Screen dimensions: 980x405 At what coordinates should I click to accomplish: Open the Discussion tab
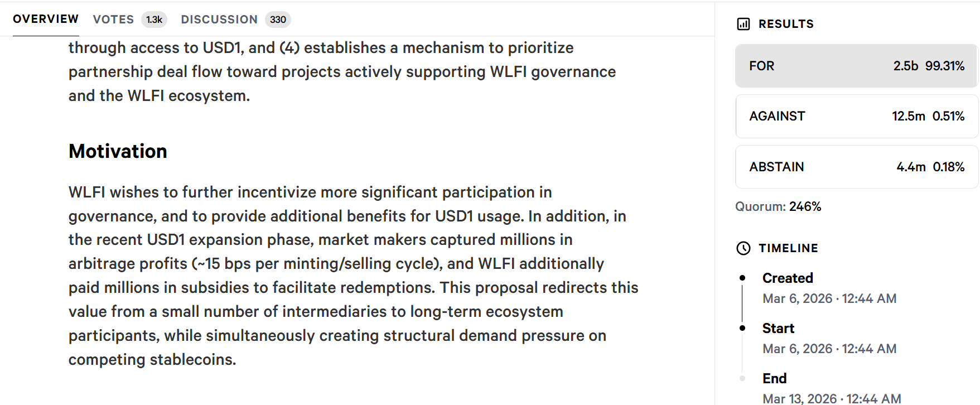pos(220,19)
